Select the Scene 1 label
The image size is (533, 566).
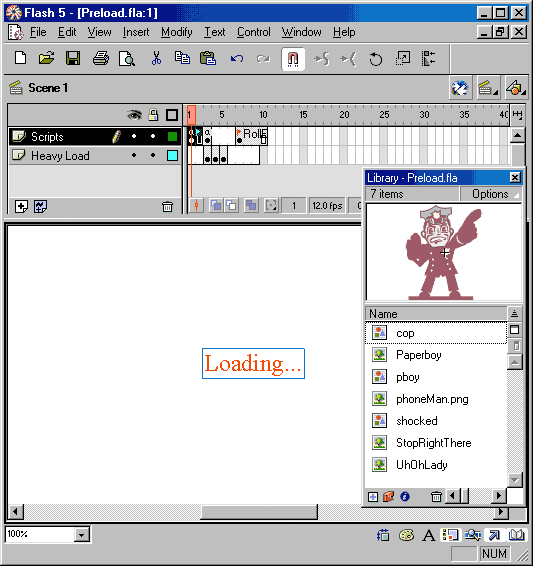pos(48,88)
